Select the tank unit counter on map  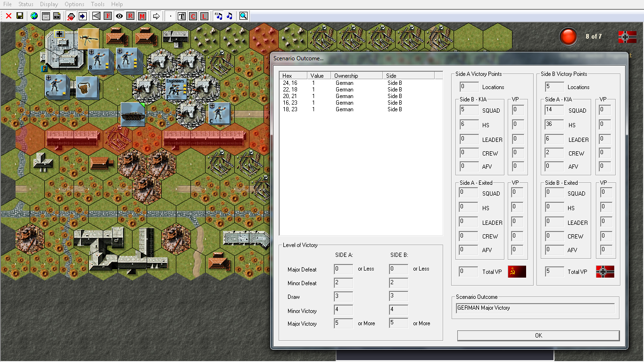point(133,115)
